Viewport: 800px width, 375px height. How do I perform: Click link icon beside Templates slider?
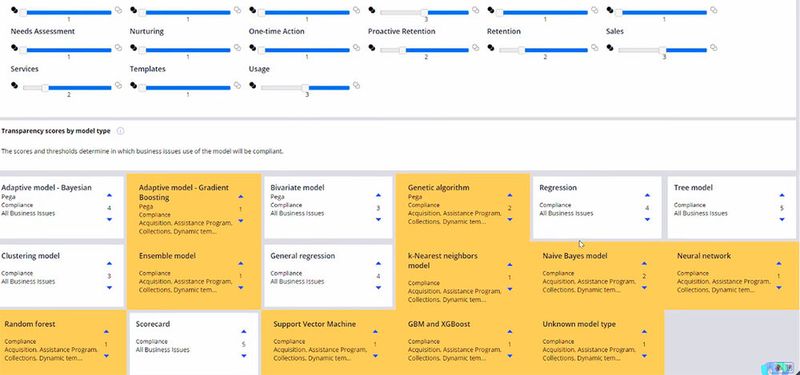[x=237, y=85]
